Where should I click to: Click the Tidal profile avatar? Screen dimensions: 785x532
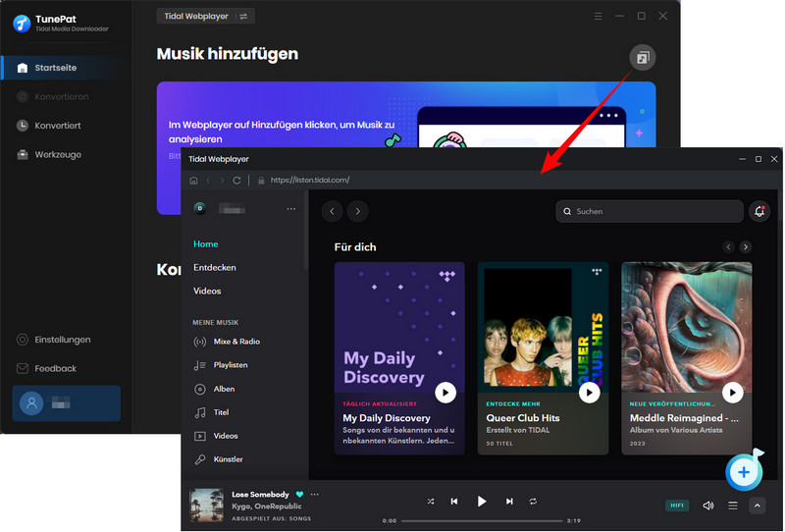tap(200, 208)
